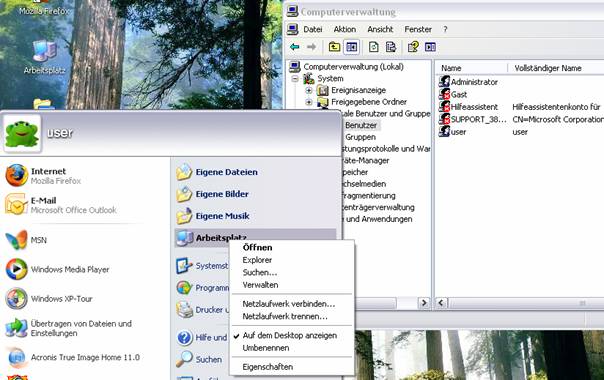604x380 pixels.
Task: Click the Drucker icon in Start menu
Action: (x=184, y=310)
